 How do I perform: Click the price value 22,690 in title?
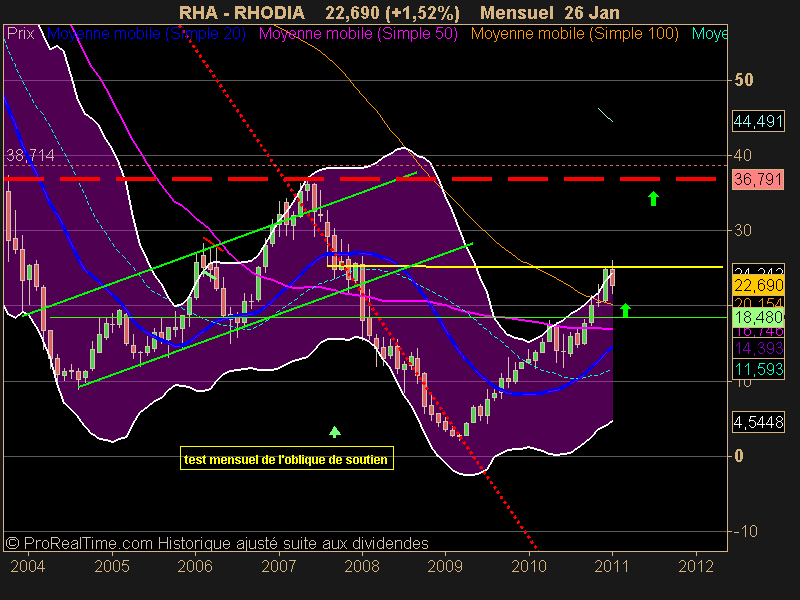pyautogui.click(x=353, y=12)
